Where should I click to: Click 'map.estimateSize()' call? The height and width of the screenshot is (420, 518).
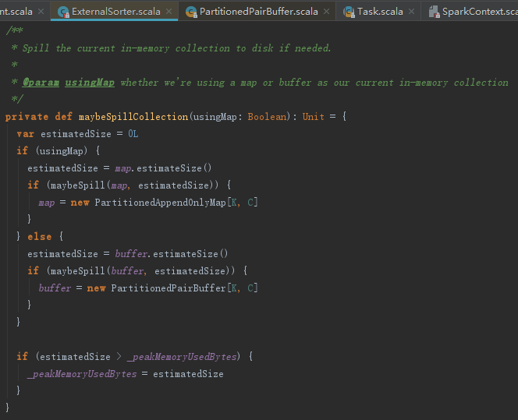(163, 168)
